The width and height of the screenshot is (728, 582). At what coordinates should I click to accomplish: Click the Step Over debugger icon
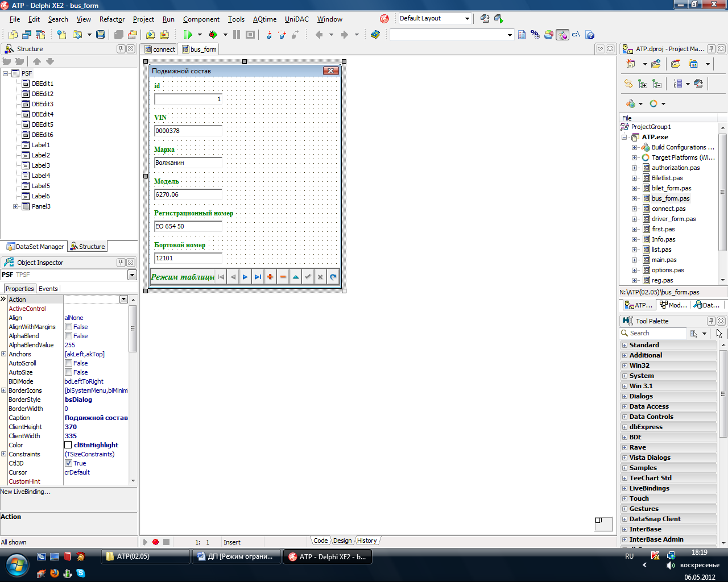tap(282, 35)
